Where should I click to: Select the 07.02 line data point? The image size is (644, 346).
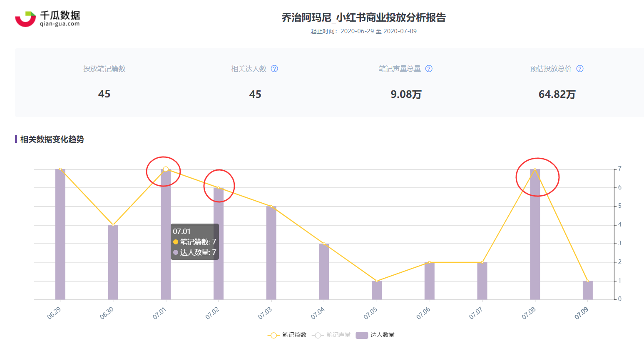pos(219,188)
